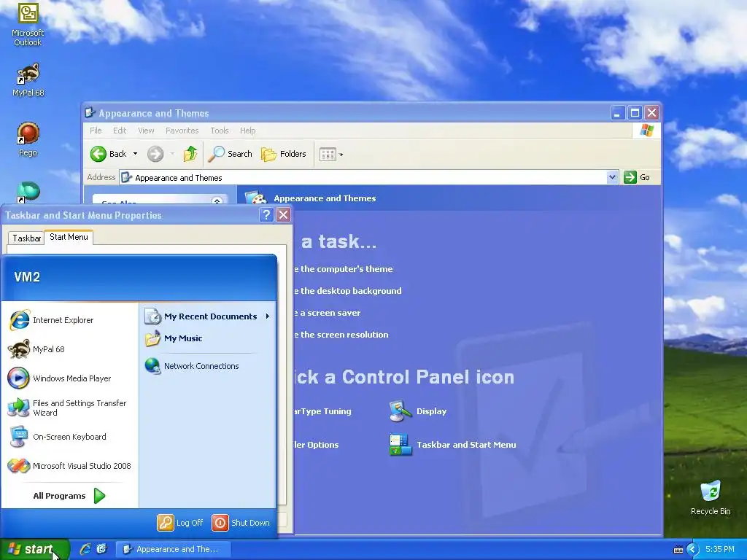Image resolution: width=747 pixels, height=560 pixels.
Task: Click the teal desktop icon below Pego
Action: point(28,192)
